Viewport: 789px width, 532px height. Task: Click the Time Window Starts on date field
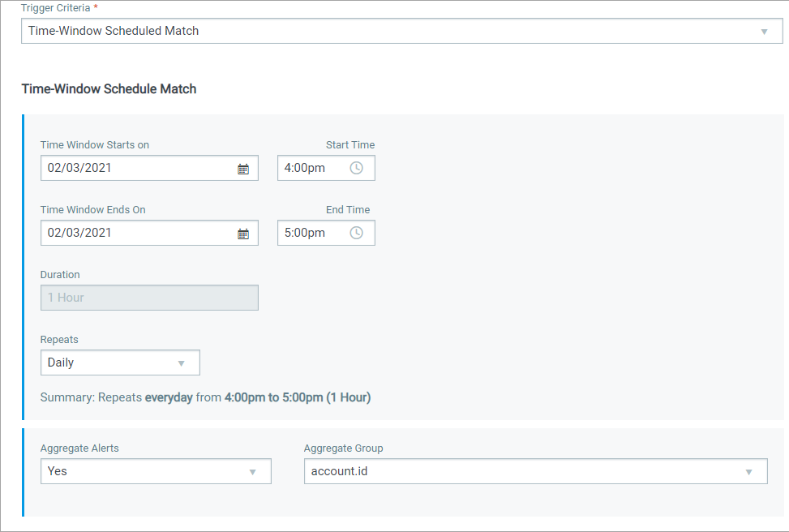pyautogui.click(x=149, y=168)
